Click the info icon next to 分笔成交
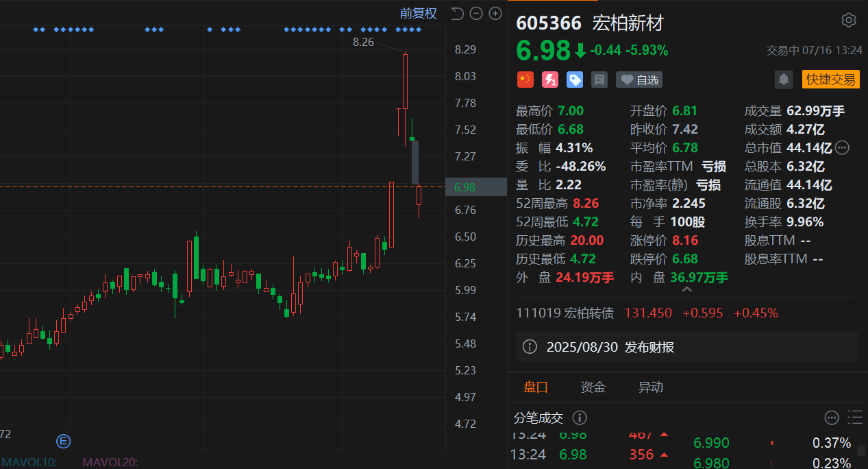868x469 pixels. point(579,418)
